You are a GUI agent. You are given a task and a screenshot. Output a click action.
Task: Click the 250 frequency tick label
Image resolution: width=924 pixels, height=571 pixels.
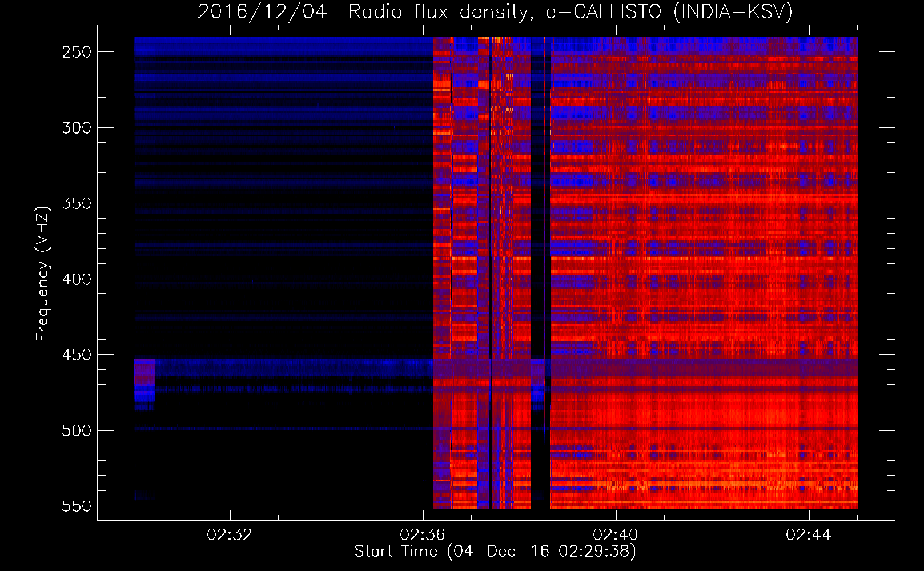click(77, 52)
